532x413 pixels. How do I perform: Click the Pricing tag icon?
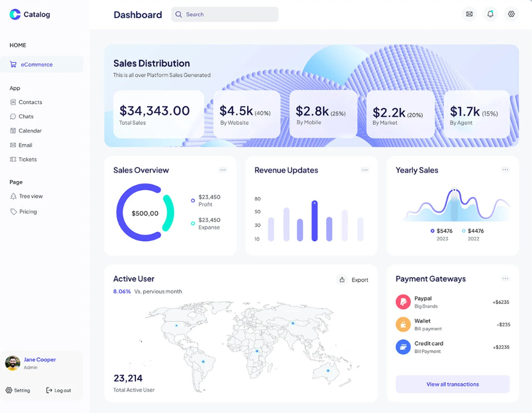pyautogui.click(x=13, y=212)
